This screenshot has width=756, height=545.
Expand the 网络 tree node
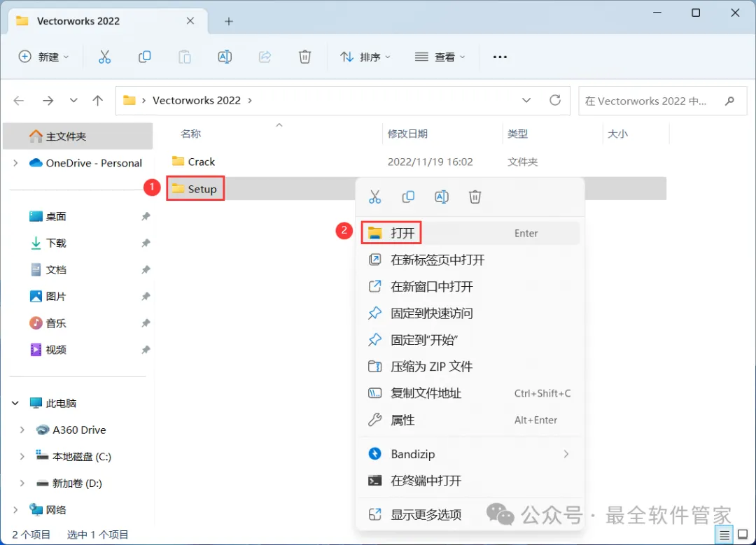[x=16, y=510]
